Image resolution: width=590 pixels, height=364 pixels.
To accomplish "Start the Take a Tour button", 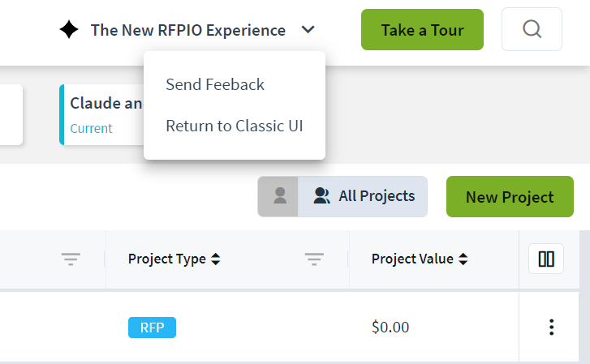I will tap(422, 30).
